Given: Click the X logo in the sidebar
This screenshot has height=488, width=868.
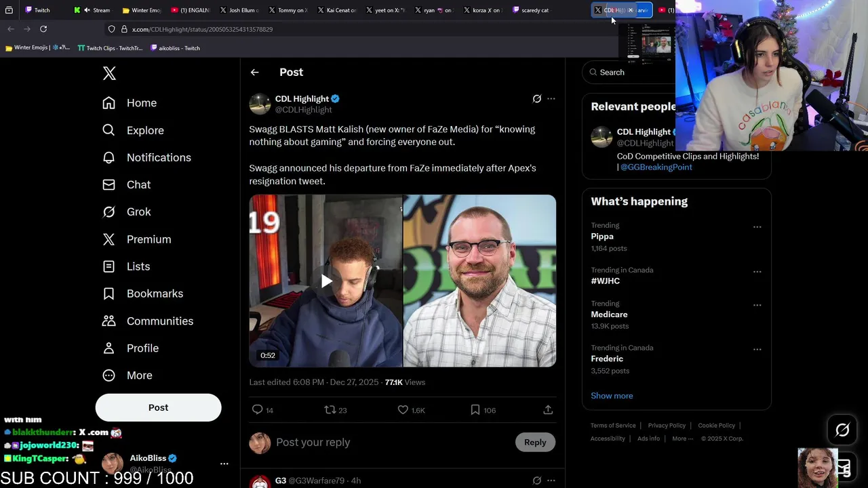Looking at the screenshot, I should (109, 73).
